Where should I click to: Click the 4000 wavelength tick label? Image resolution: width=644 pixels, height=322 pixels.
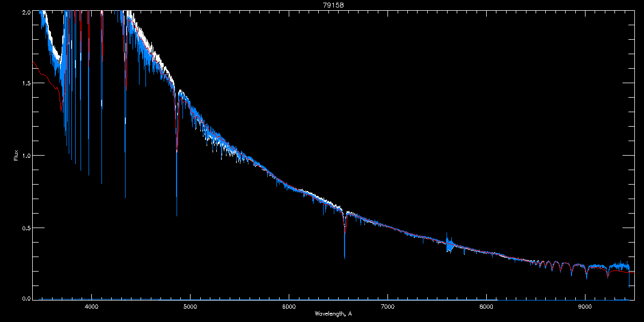click(x=91, y=306)
